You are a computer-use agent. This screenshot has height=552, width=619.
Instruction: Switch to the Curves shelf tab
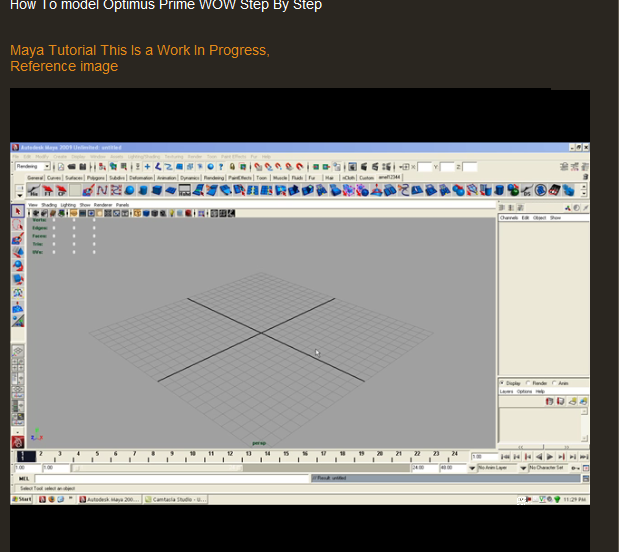(x=54, y=178)
